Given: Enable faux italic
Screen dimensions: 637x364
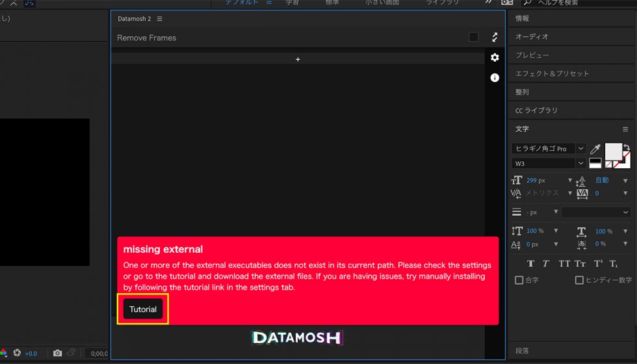Looking at the screenshot, I should click(545, 264).
